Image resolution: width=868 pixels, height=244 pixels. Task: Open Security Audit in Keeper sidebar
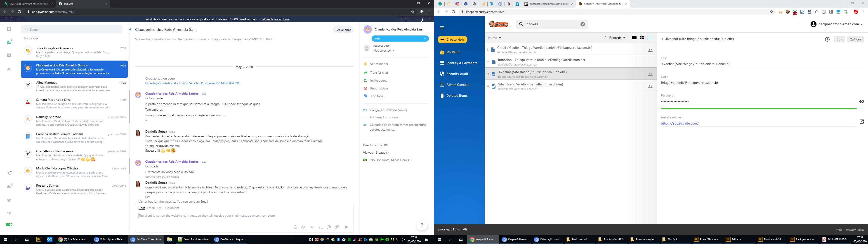pyautogui.click(x=457, y=74)
